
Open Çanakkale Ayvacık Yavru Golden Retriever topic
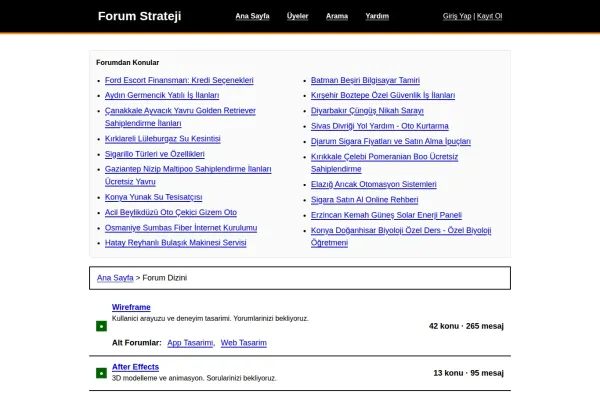180,117
